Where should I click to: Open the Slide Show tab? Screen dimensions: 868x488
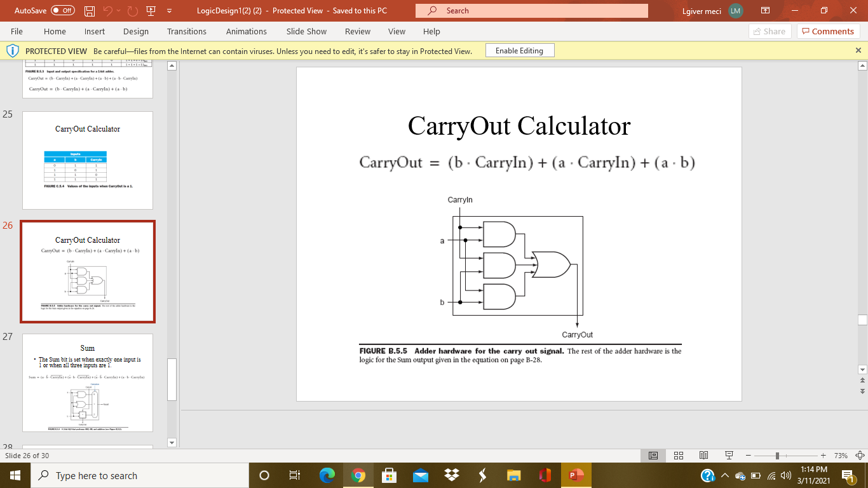306,31
